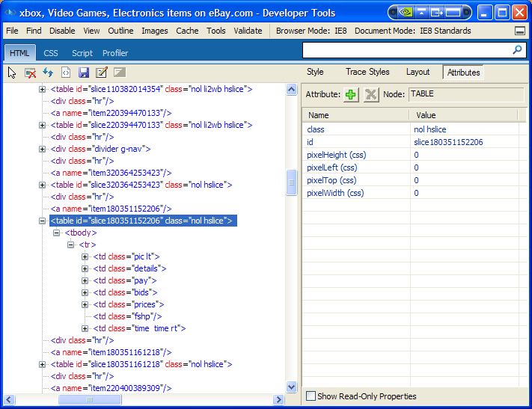Click the green plus add attribute button
This screenshot has height=409, width=532.
click(x=351, y=94)
